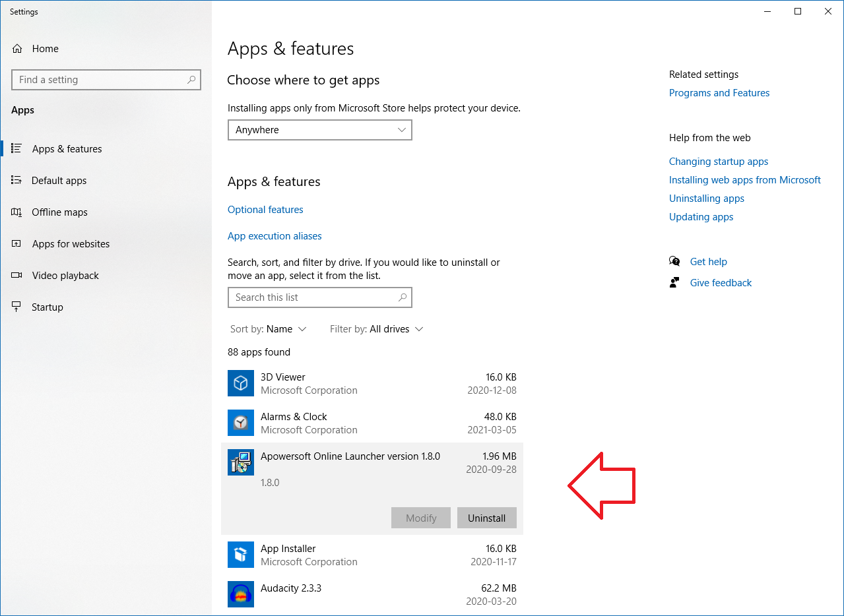Select Apps & features in sidebar
This screenshot has width=844, height=616.
pos(106,149)
